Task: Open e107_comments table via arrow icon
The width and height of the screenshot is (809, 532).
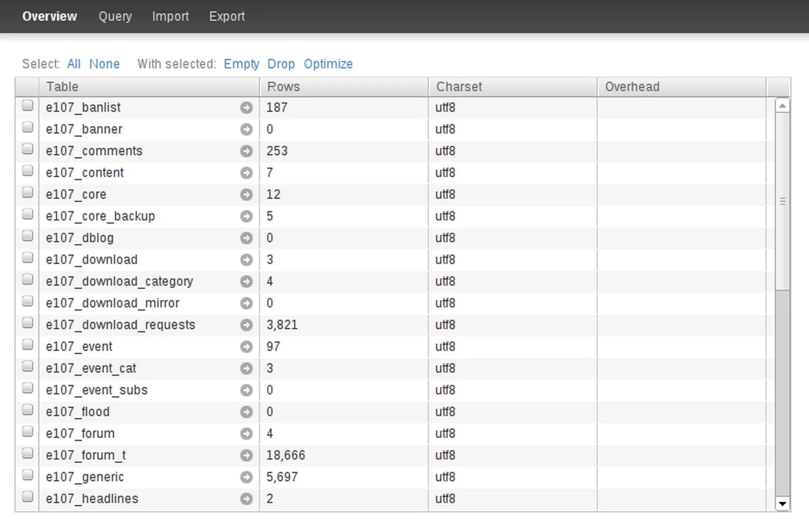Action: point(246,151)
